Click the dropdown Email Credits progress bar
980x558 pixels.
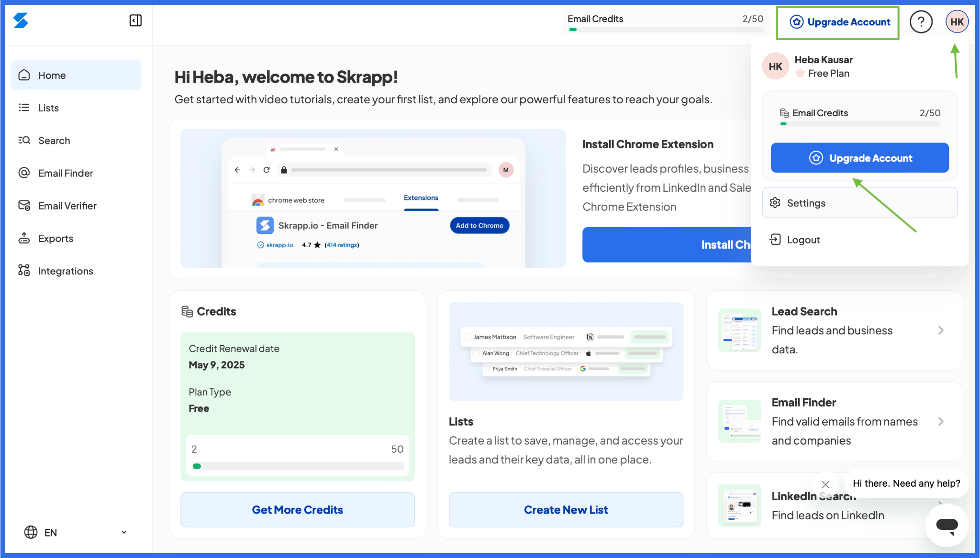pos(860,124)
